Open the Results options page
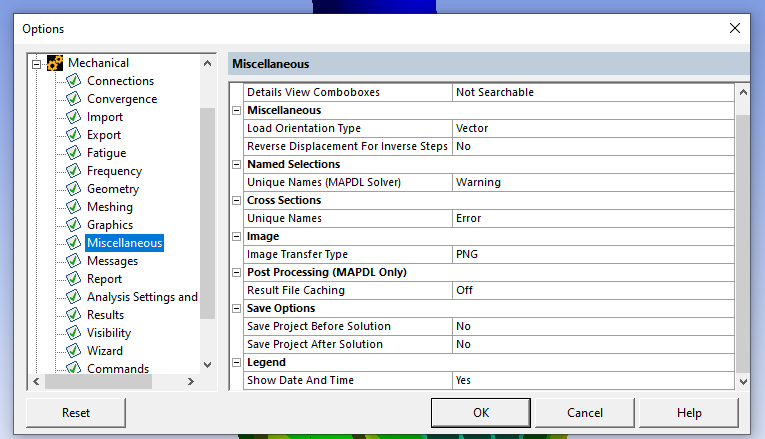 click(105, 315)
